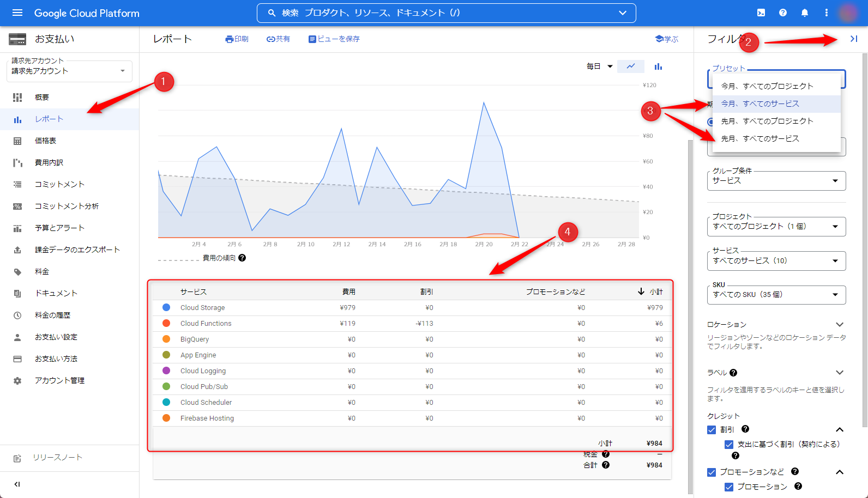
Task: Switch chart to bar graph view
Action: pos(658,66)
